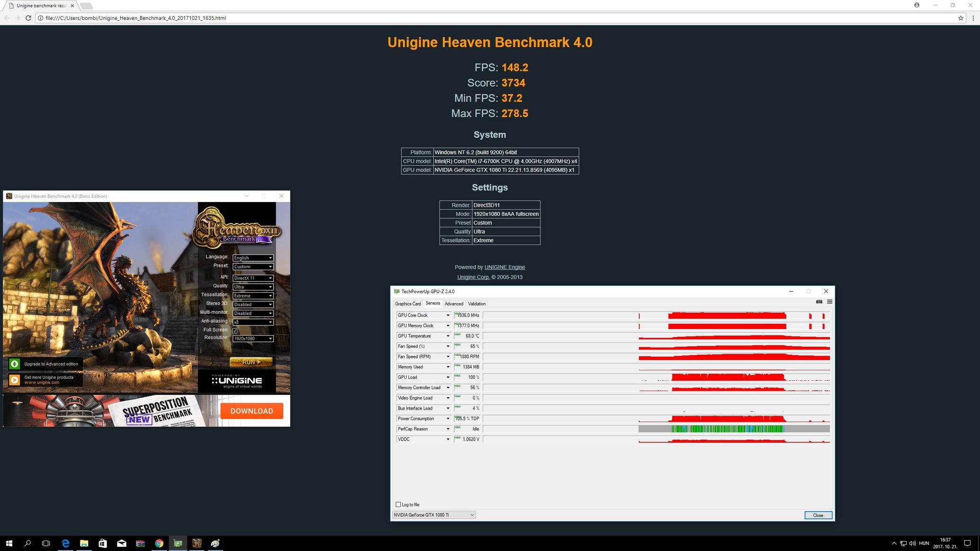Open the Quality dropdown showing Ultra
This screenshot has height=551, width=980.
tap(253, 287)
